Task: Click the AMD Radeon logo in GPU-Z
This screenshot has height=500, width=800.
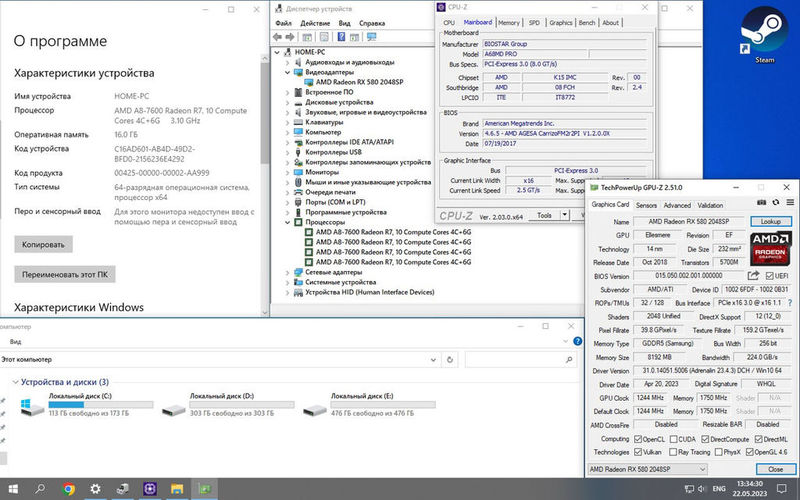Action: [x=770, y=248]
